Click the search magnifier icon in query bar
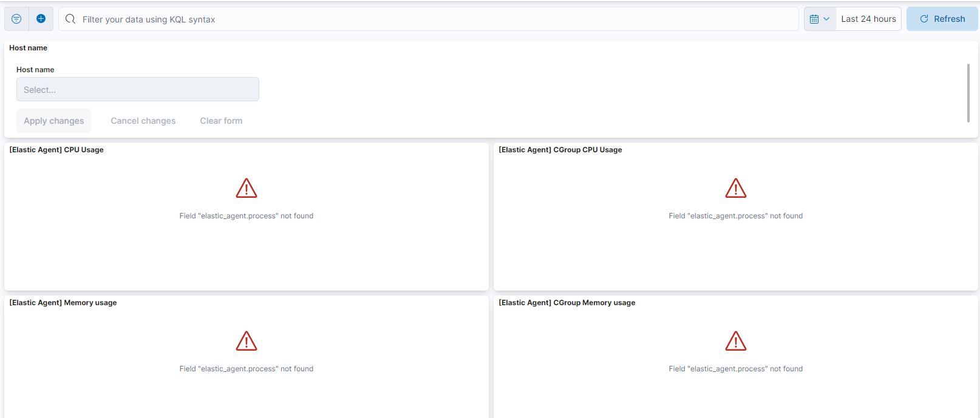This screenshot has height=418, width=980. point(70,19)
